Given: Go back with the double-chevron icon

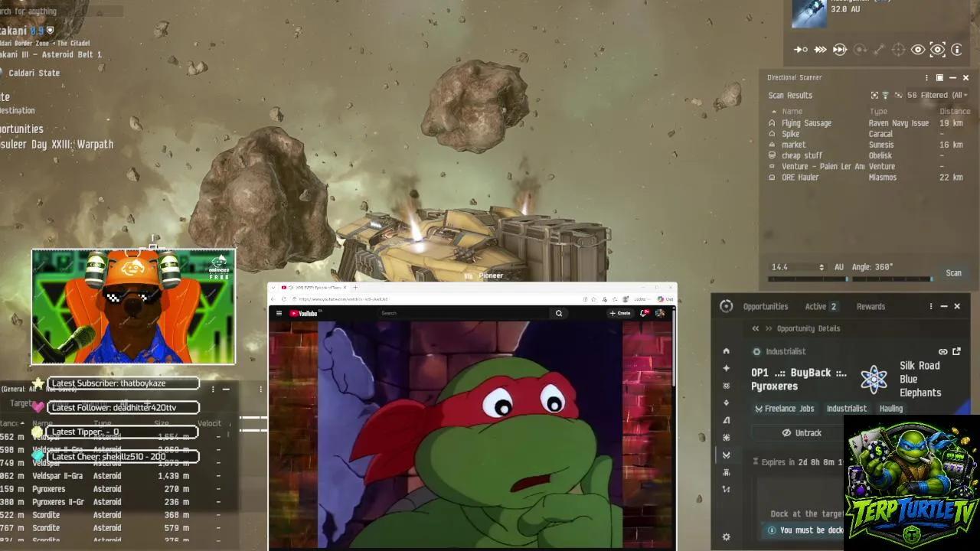Looking at the screenshot, I should pos(756,328).
